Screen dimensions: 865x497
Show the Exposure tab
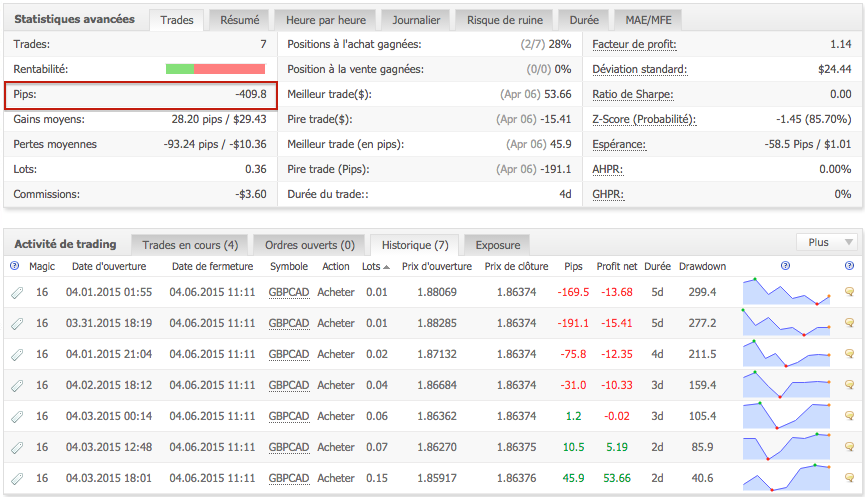click(x=497, y=244)
